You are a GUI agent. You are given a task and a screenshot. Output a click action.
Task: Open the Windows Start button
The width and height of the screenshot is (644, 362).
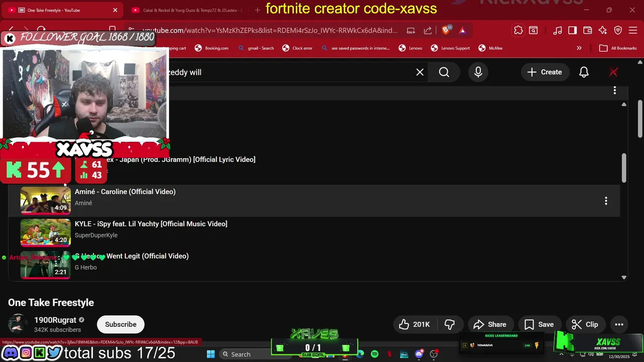[x=211, y=354]
